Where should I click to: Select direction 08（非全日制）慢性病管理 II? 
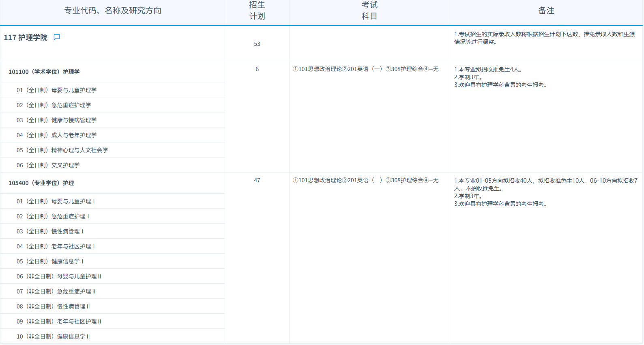53,306
